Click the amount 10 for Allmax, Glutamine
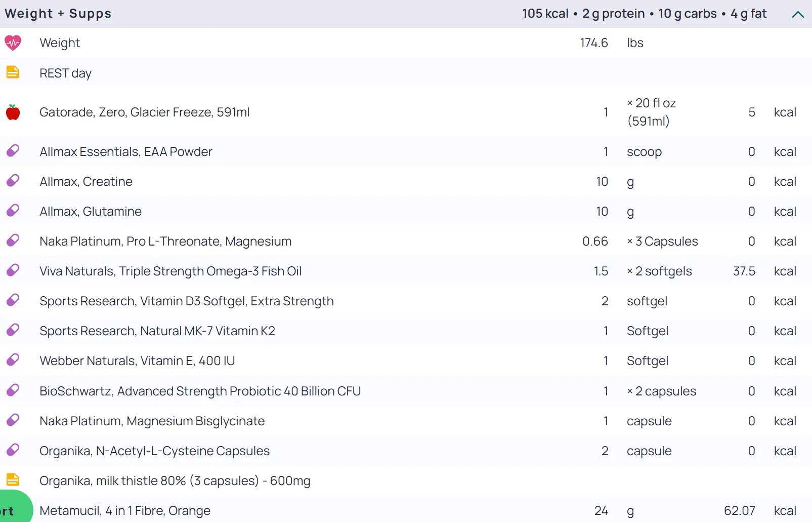The width and height of the screenshot is (812, 522). 602,212
